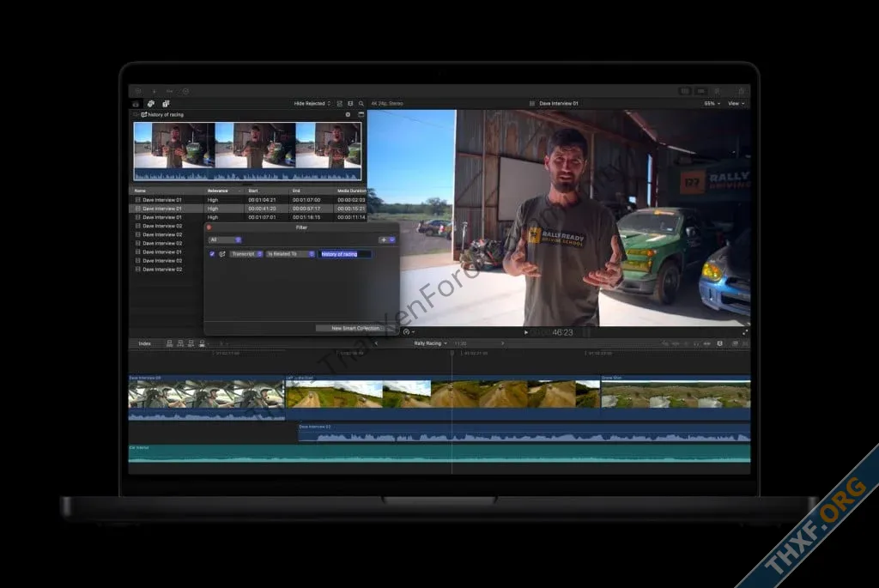The height and width of the screenshot is (588, 879).
Task: Open the Libraries sidebar icon
Action: tap(136, 103)
